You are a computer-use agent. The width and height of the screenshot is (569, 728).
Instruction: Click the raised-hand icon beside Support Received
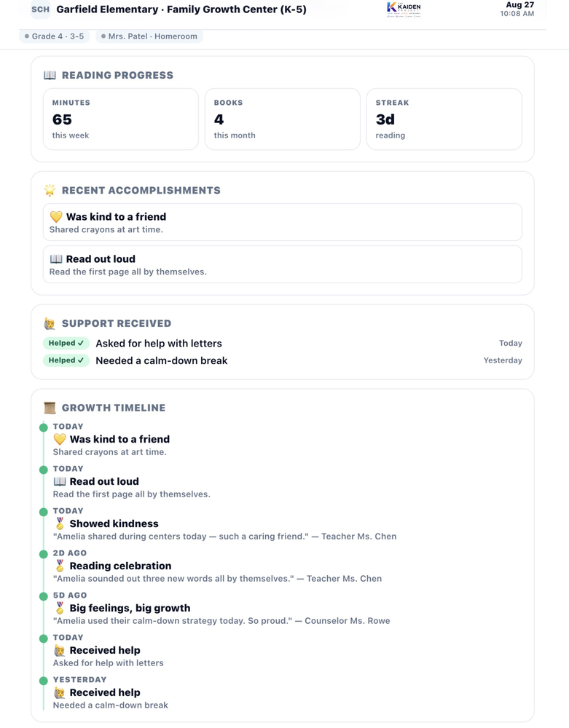click(50, 324)
